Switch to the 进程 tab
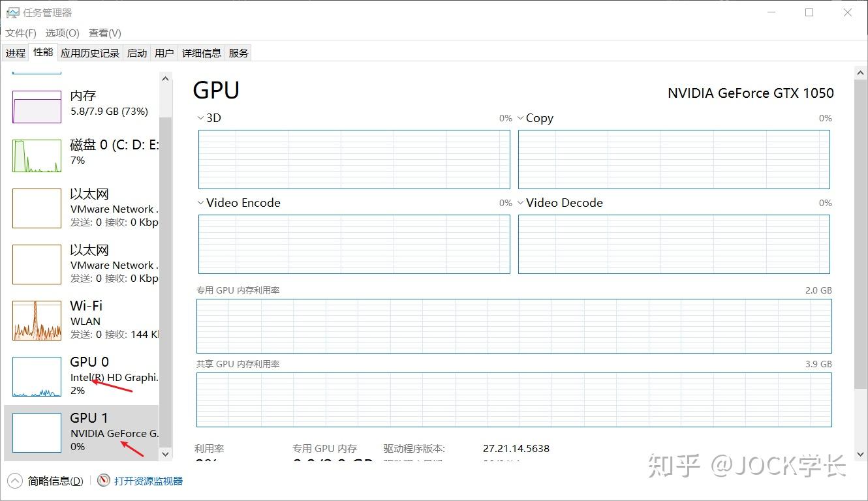868x501 pixels. [16, 53]
